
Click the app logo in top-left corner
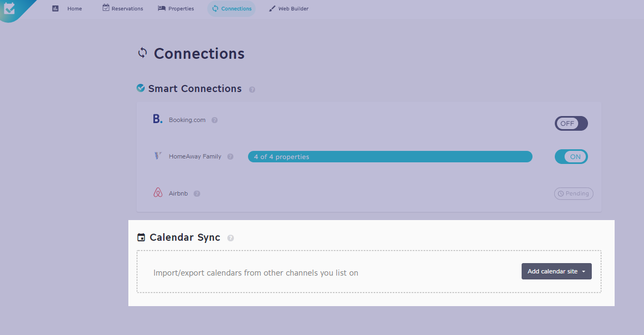click(9, 8)
